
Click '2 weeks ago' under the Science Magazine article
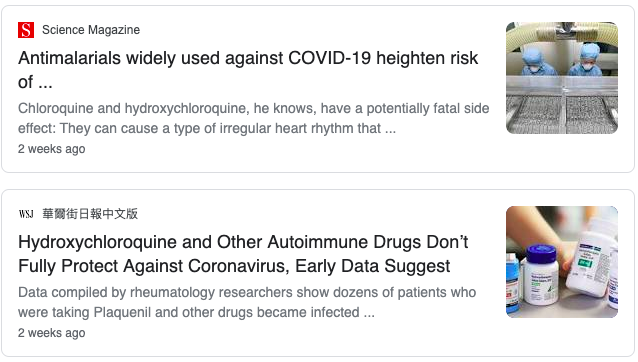[x=52, y=149]
